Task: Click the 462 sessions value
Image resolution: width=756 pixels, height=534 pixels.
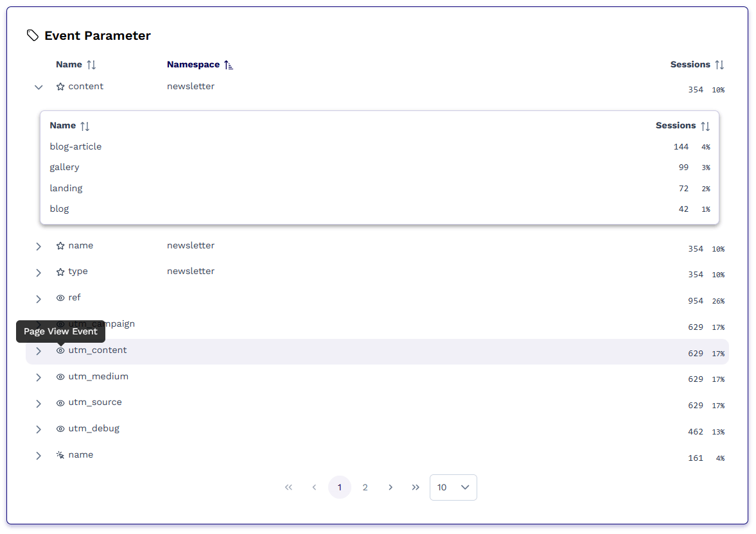Action: (x=695, y=432)
